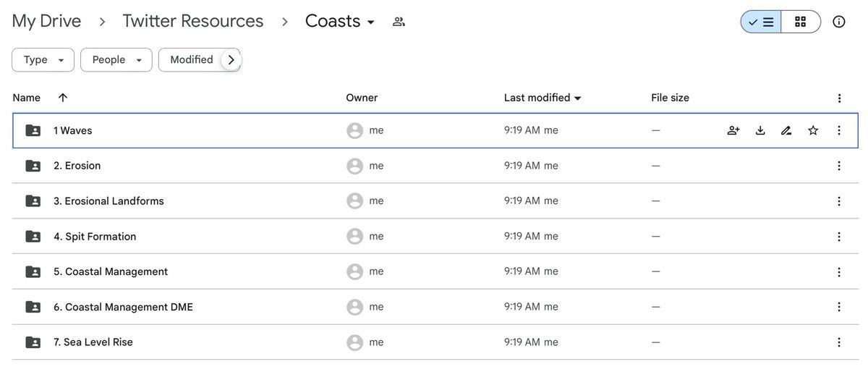Click file size dash in 6. Coastal Management DME row
Viewport: 868px width, 372px height.
656,307
